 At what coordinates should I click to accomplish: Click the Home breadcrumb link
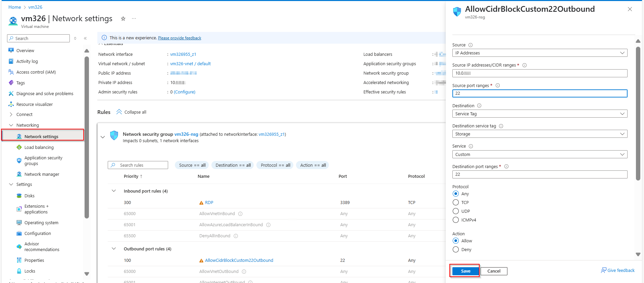coord(15,7)
